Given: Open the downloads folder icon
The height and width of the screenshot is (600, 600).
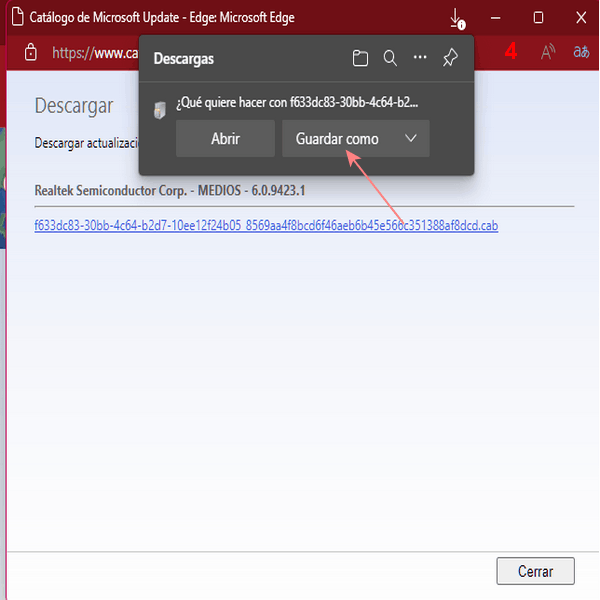Looking at the screenshot, I should [360, 59].
